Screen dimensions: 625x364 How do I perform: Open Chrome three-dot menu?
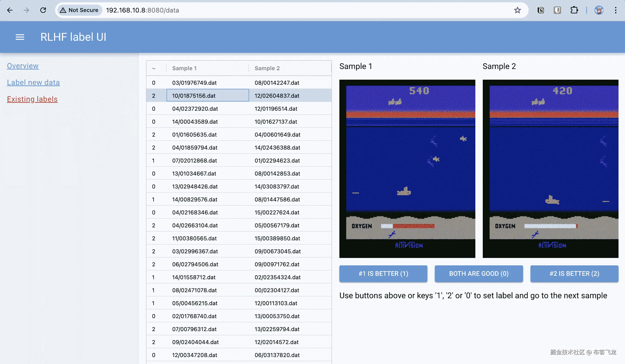[x=616, y=10]
